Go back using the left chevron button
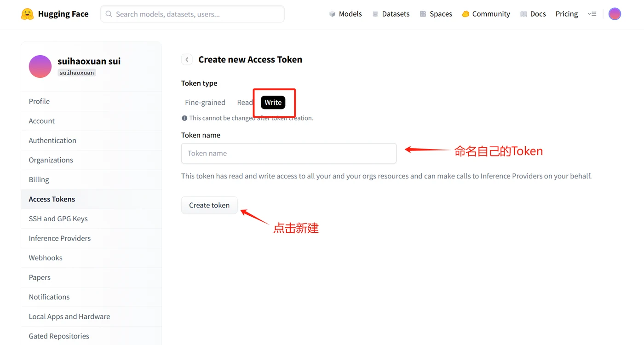Viewport: 644px width, 345px height. [x=187, y=59]
